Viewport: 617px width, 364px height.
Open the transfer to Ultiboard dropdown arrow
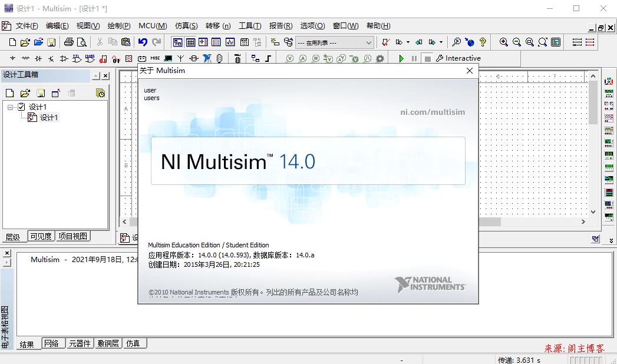(408, 42)
